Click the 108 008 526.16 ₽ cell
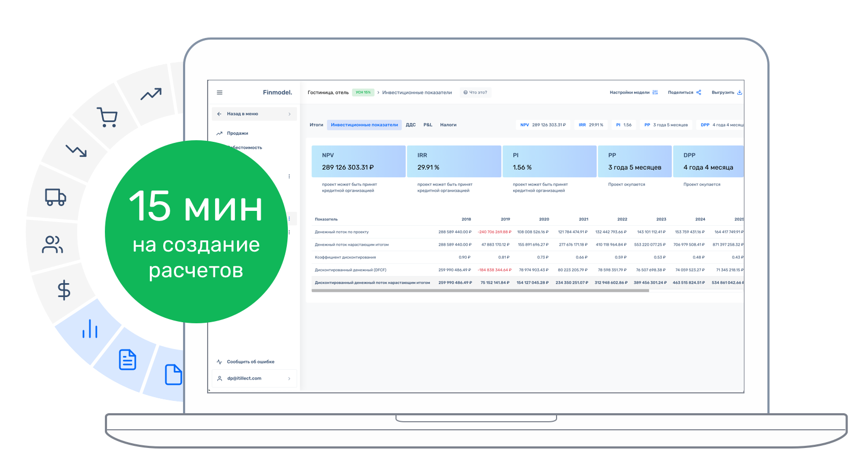 [533, 232]
